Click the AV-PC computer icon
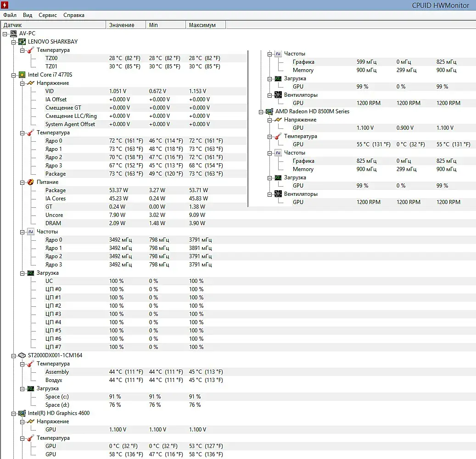 13,33
